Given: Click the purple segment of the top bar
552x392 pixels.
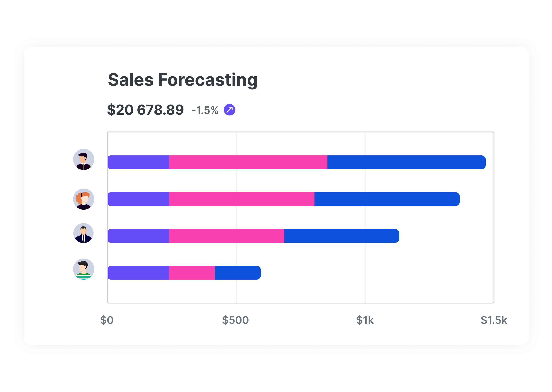Looking at the screenshot, I should tap(138, 162).
